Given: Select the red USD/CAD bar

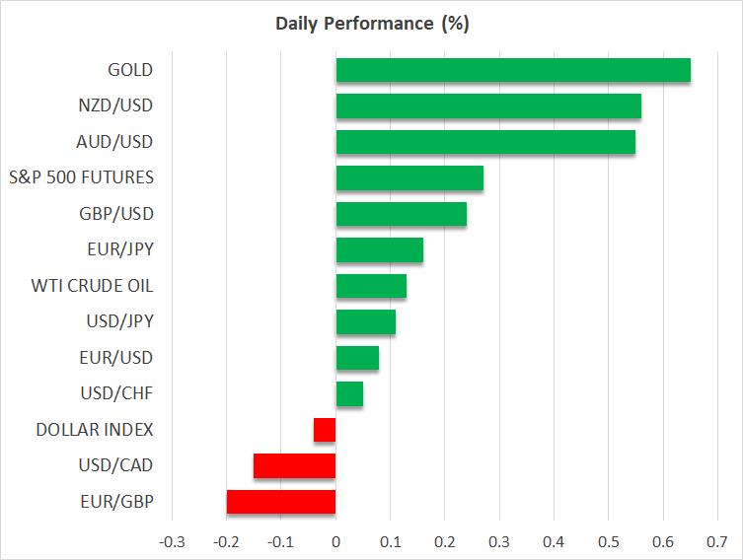Looking at the screenshot, I should [x=294, y=465].
